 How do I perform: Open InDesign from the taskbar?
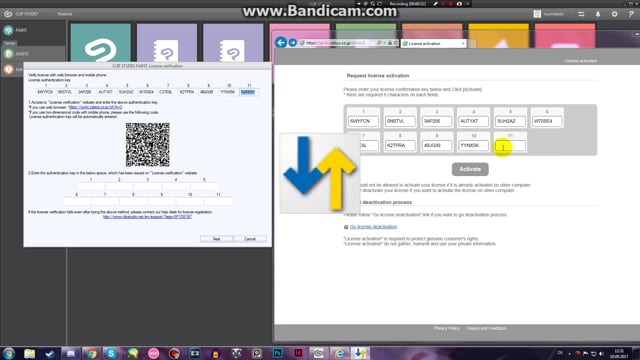298,353
